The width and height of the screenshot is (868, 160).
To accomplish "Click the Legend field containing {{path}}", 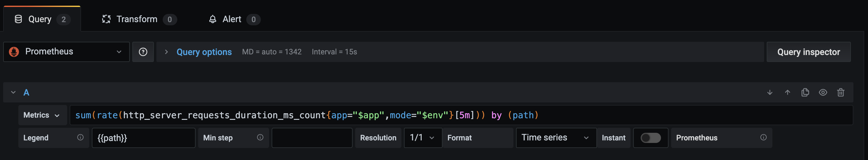I will pyautogui.click(x=143, y=138).
